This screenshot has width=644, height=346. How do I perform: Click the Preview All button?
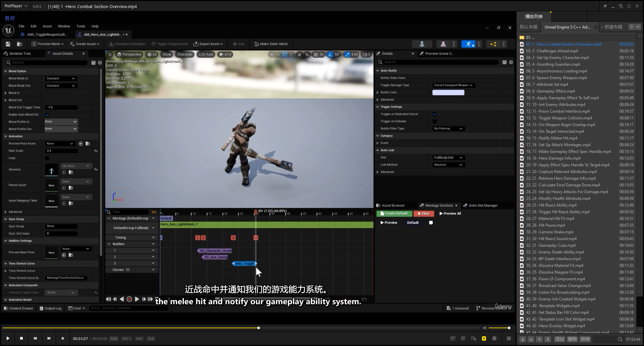pos(450,214)
